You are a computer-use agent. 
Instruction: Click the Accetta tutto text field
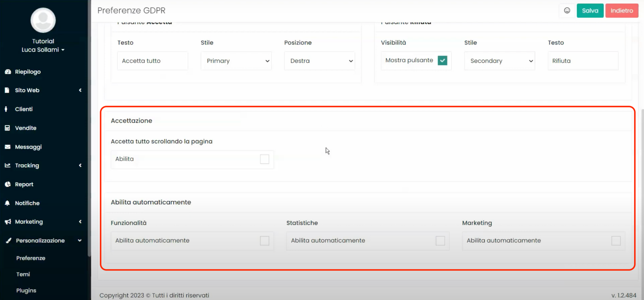(x=153, y=61)
